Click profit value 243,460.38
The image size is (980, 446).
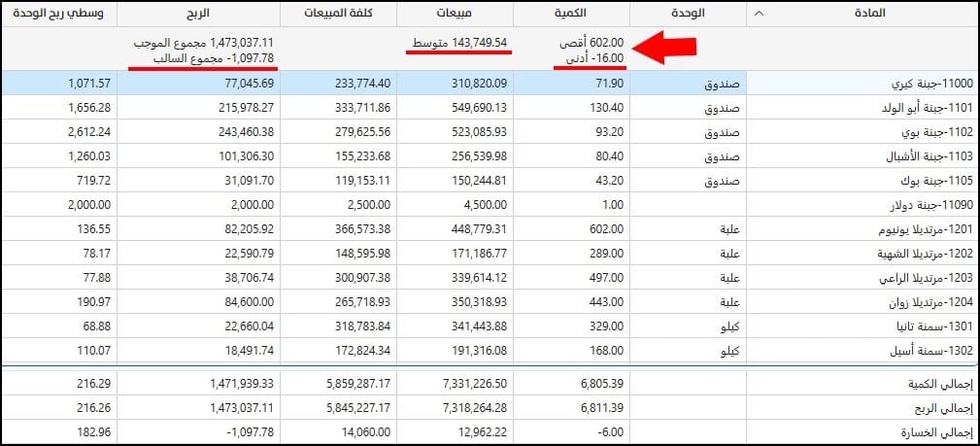tap(245, 132)
